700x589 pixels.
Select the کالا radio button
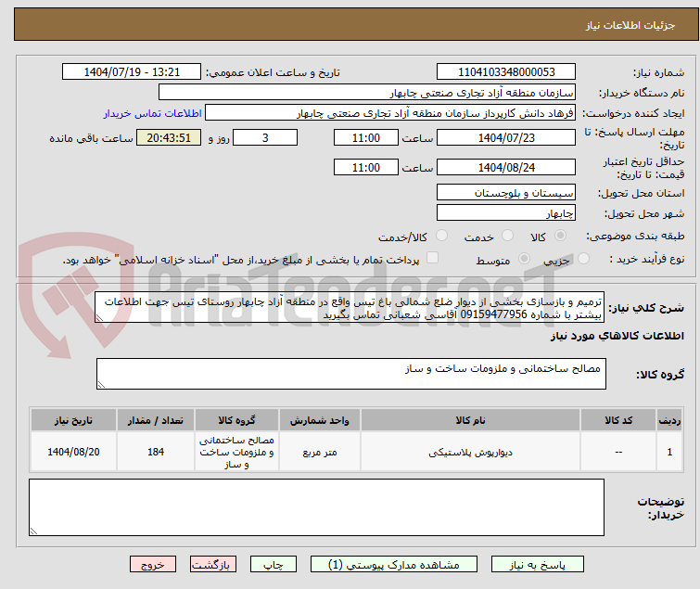pyautogui.click(x=561, y=236)
